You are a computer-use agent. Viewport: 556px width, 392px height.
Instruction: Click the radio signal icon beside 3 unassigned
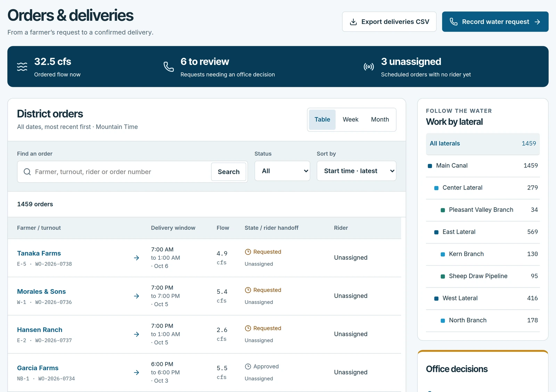point(369,66)
